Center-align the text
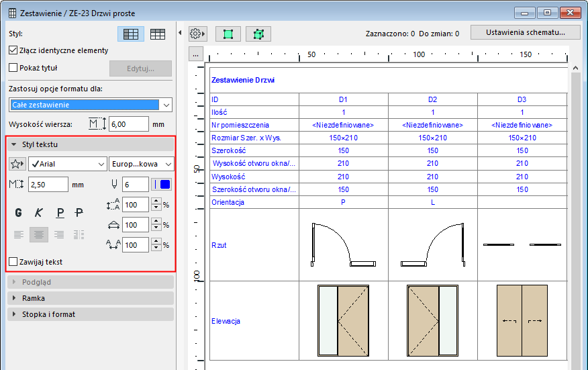Viewport: 588px width, 370px height. click(x=39, y=234)
